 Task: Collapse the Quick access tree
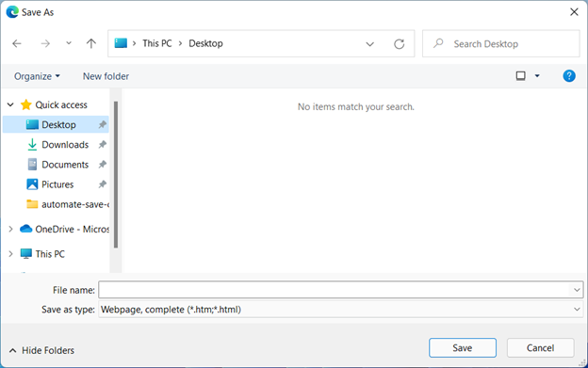point(10,104)
